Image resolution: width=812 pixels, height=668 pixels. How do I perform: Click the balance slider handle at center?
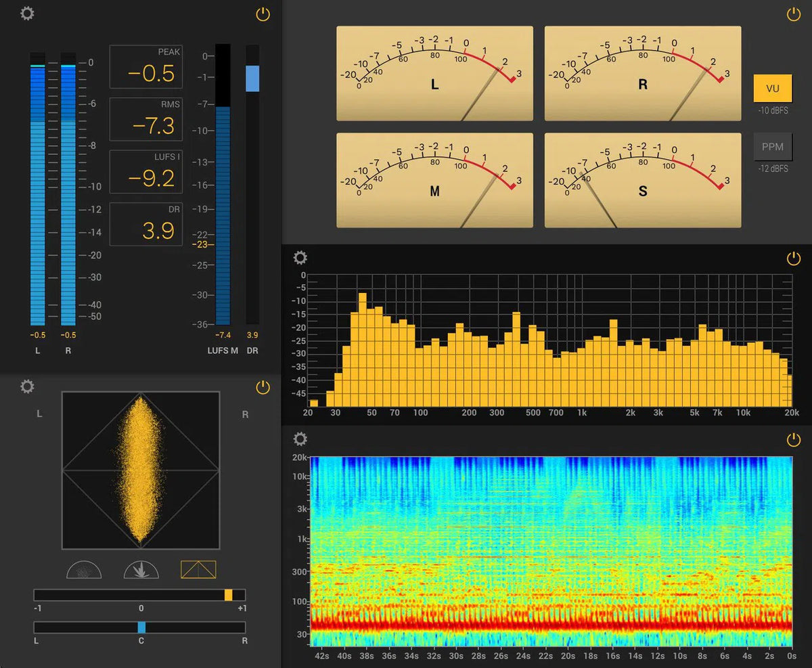(x=141, y=628)
